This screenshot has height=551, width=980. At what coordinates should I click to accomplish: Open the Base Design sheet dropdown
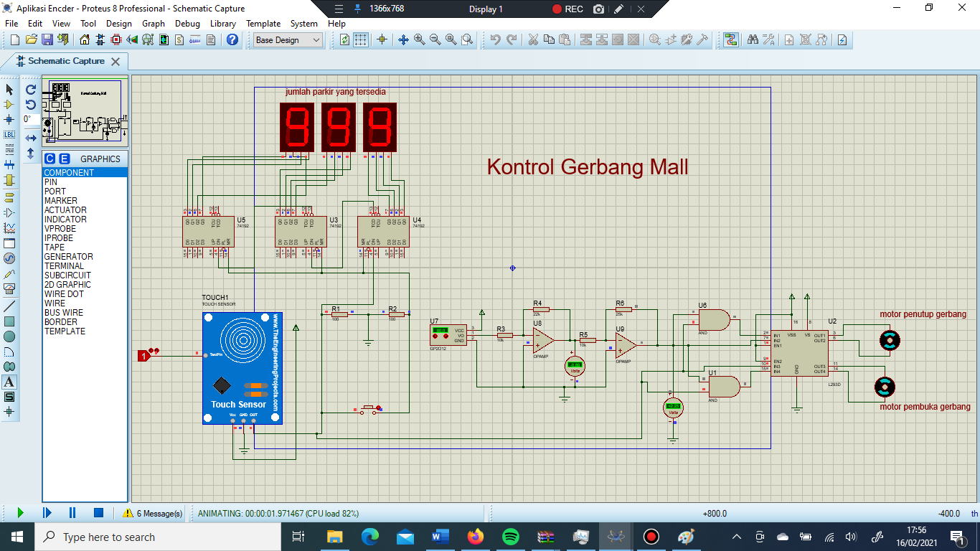pyautogui.click(x=286, y=40)
